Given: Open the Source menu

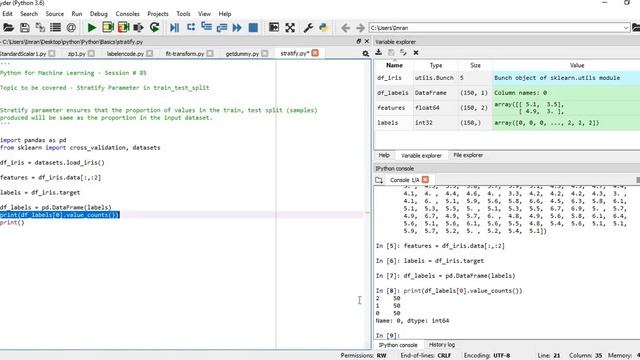Looking at the screenshot, I should 54,13.
